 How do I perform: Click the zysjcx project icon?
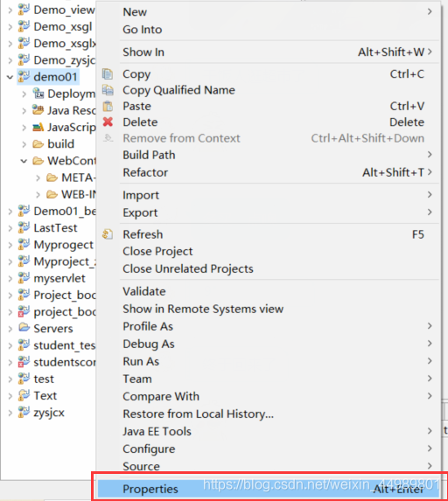click(x=24, y=412)
